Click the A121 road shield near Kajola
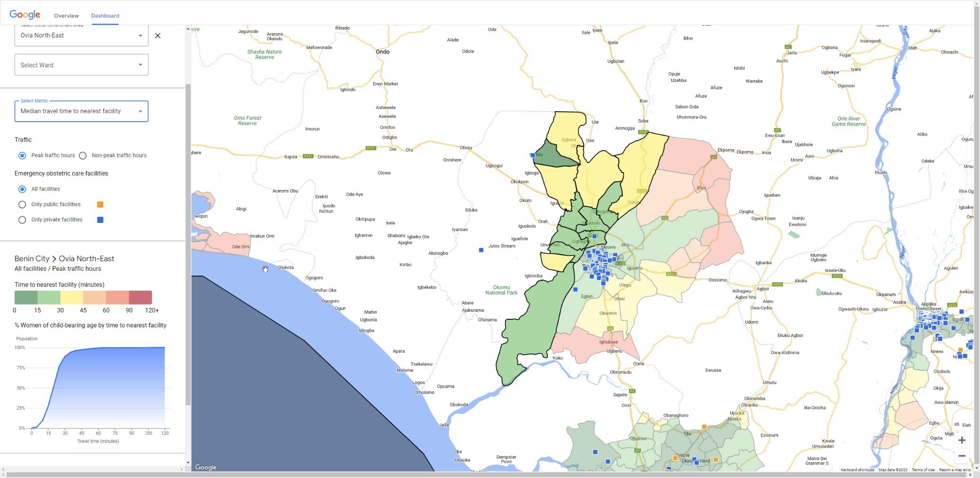 (308, 156)
